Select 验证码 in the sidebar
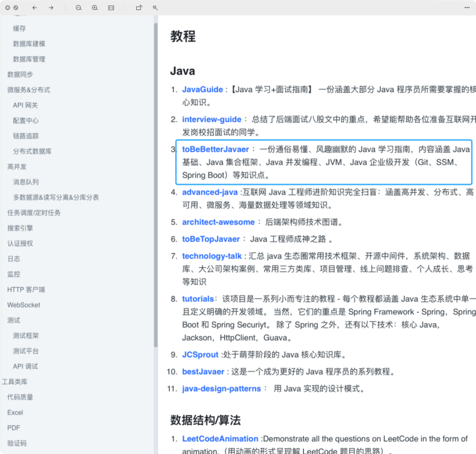This screenshot has width=476, height=454. (x=17, y=443)
